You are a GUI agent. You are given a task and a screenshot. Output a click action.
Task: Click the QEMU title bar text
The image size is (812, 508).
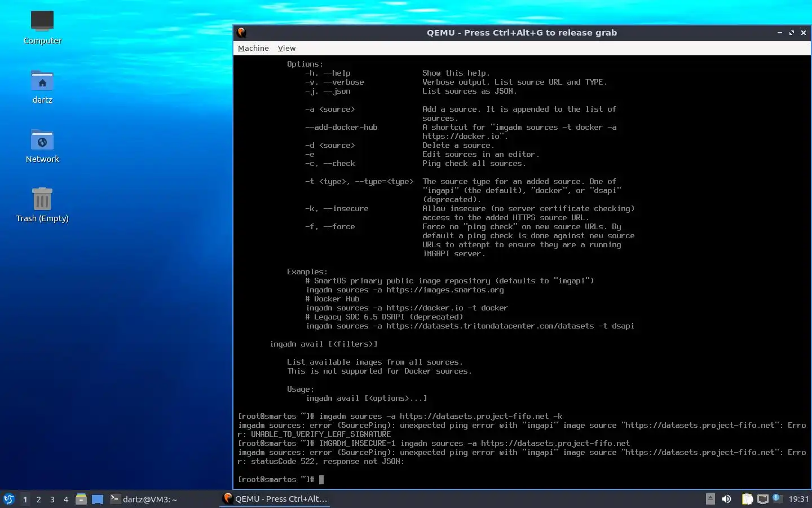click(522, 33)
